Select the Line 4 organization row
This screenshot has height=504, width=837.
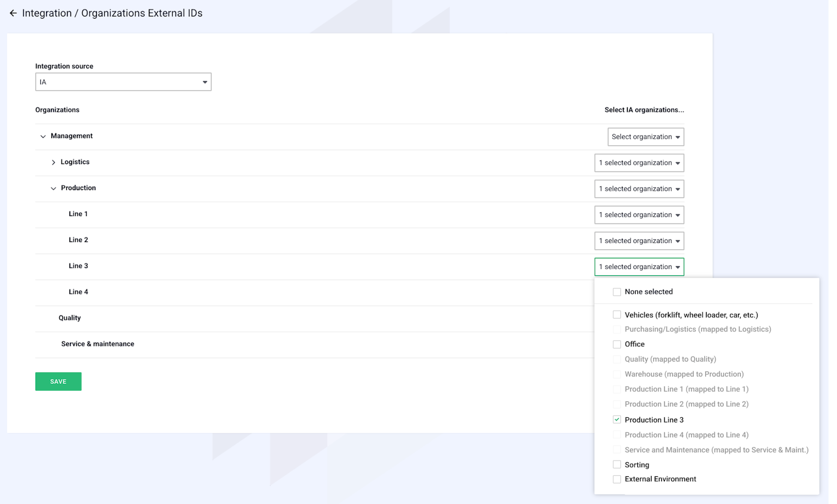click(x=78, y=292)
